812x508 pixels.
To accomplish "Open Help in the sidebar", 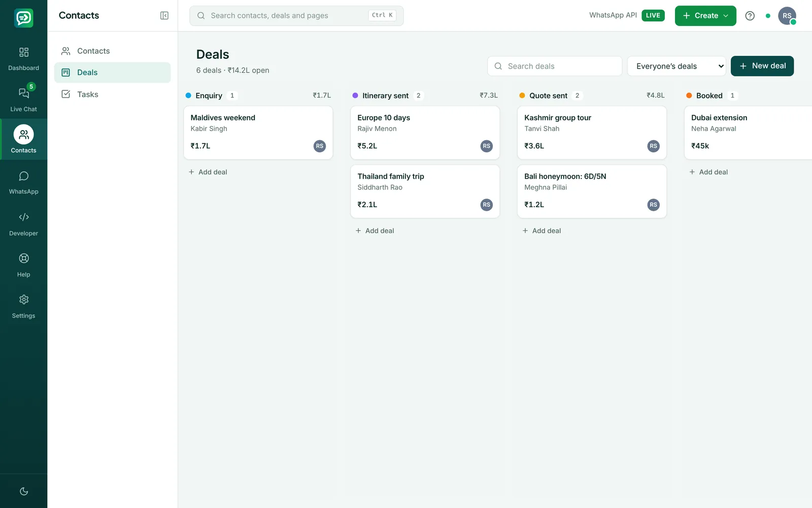I will (23, 265).
